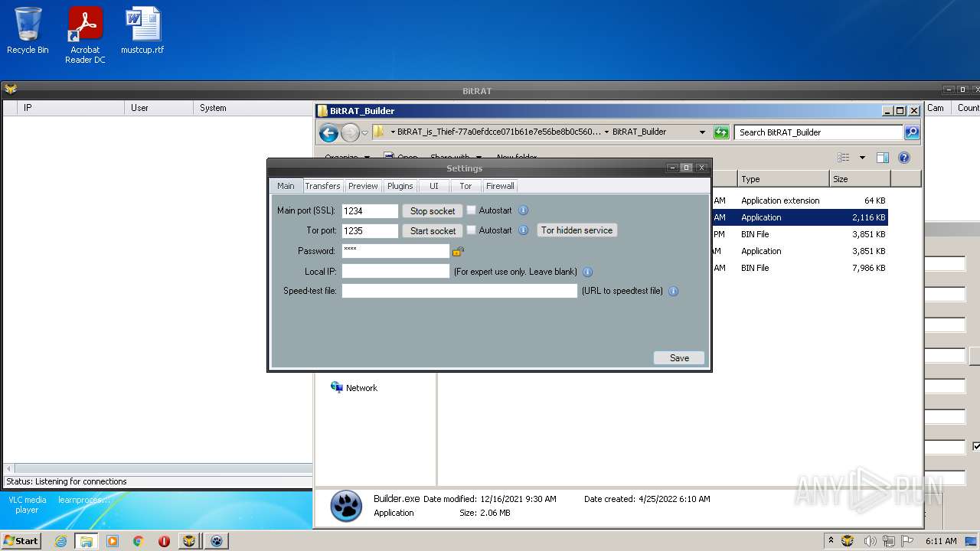Click Cam column header in BitRAT window
980x551 pixels.
pos(936,108)
